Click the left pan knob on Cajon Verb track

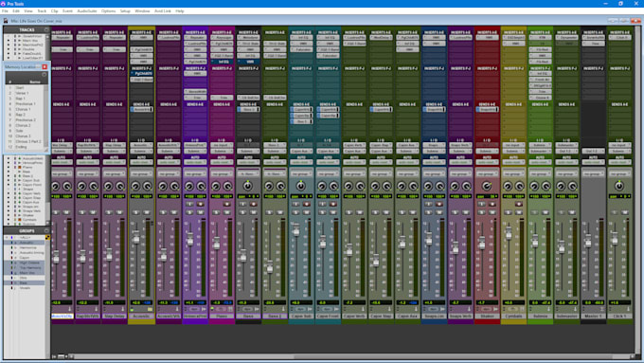(x=349, y=187)
